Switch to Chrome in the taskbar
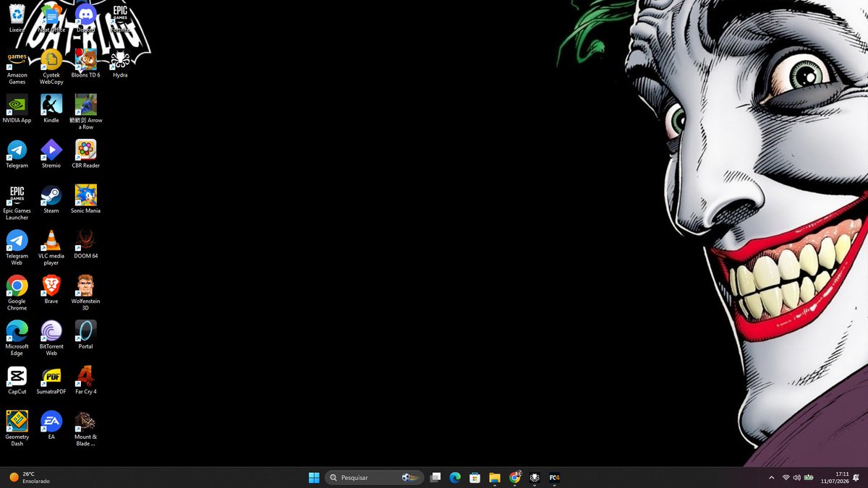 click(515, 477)
